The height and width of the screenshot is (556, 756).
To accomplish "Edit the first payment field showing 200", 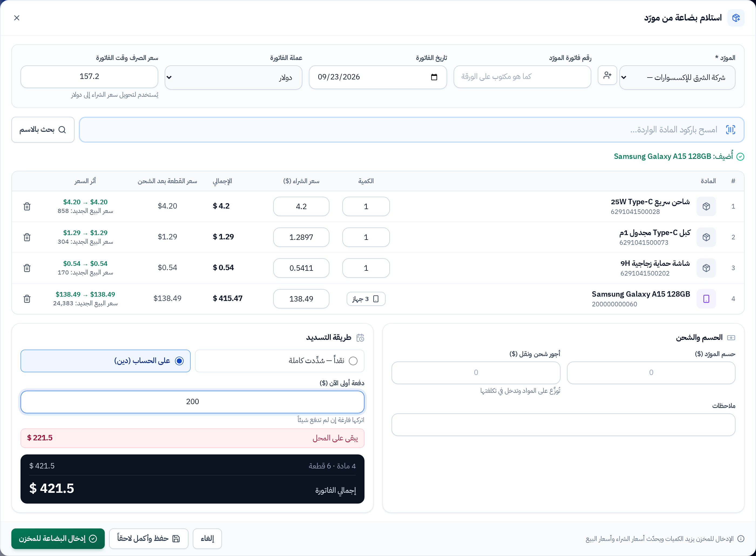I will click(192, 402).
